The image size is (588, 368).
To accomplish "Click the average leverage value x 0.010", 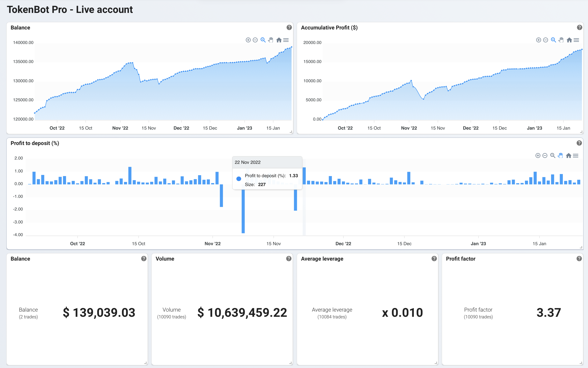I will click(402, 312).
